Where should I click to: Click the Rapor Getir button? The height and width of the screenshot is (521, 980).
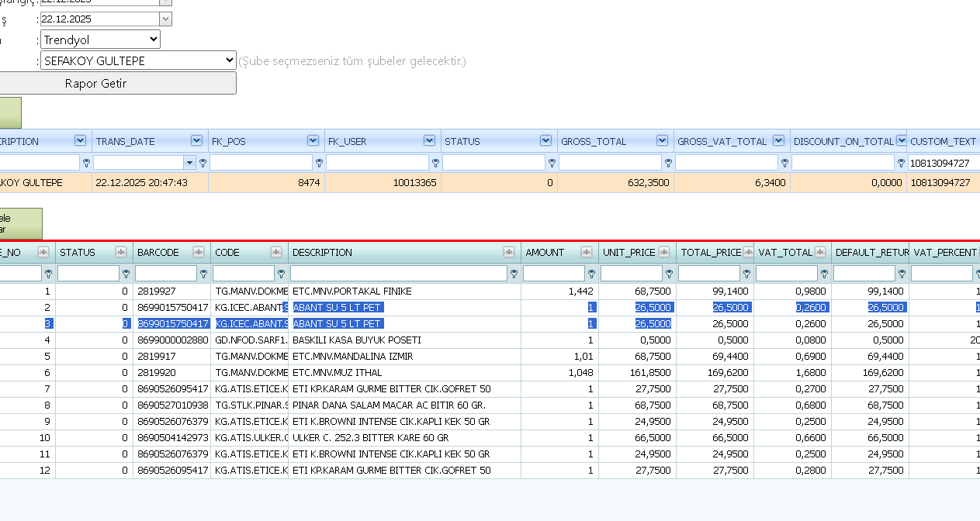[95, 83]
